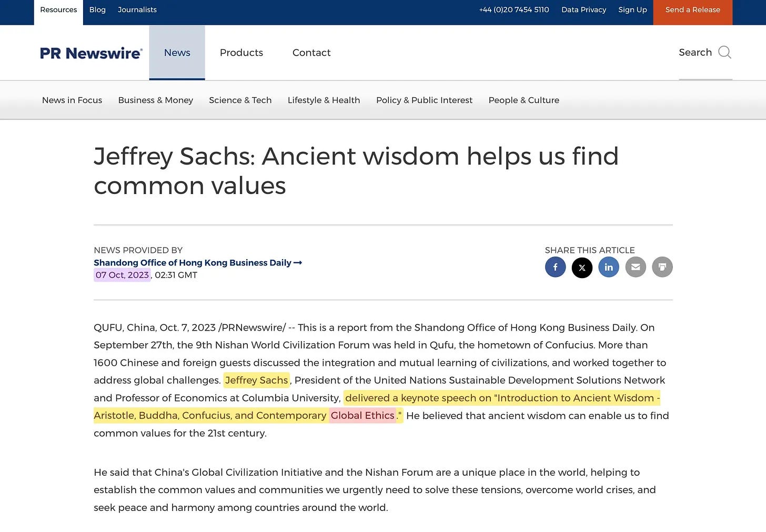Open the Products menu

pos(241,53)
